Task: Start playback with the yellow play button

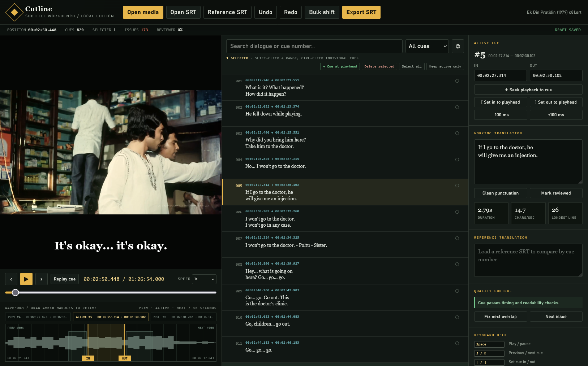Action: coord(26,279)
